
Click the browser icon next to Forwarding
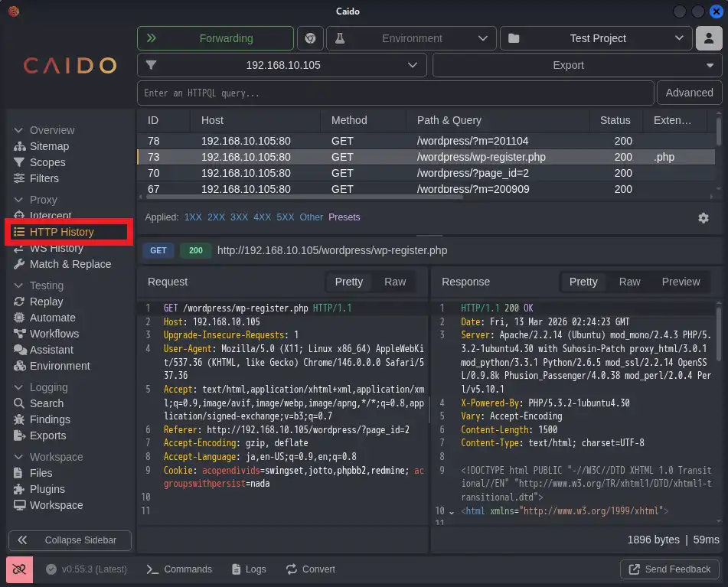tap(310, 38)
